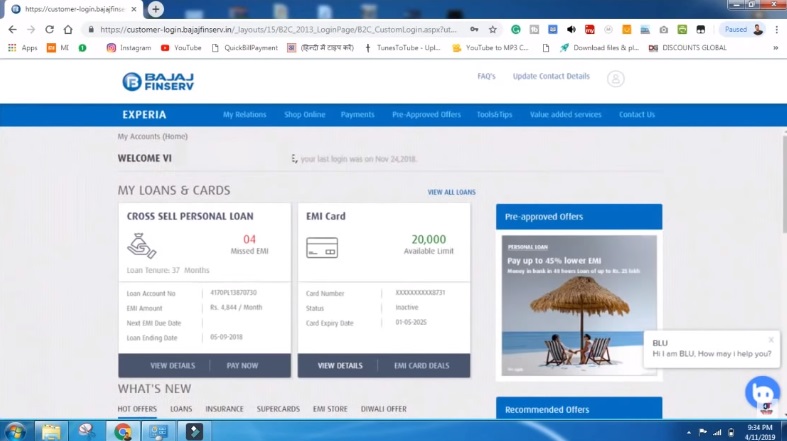Click Recommended Offers panel header
The height and width of the screenshot is (441, 787).
click(579, 408)
